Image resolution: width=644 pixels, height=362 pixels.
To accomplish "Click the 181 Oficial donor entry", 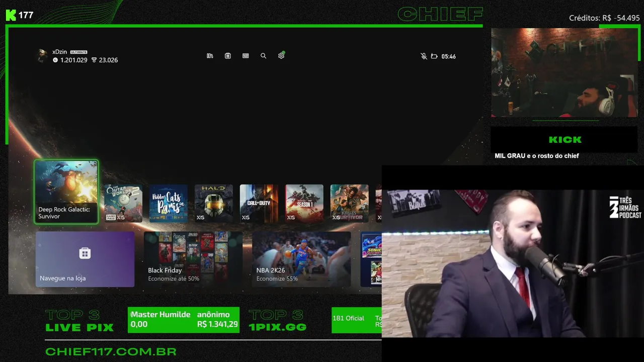I will 348,318.
